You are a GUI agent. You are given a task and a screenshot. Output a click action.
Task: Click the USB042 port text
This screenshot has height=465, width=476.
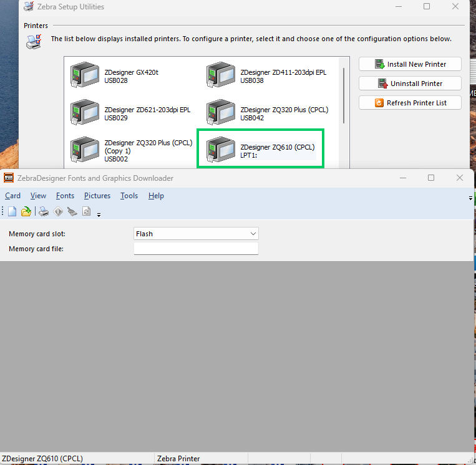[x=252, y=118]
